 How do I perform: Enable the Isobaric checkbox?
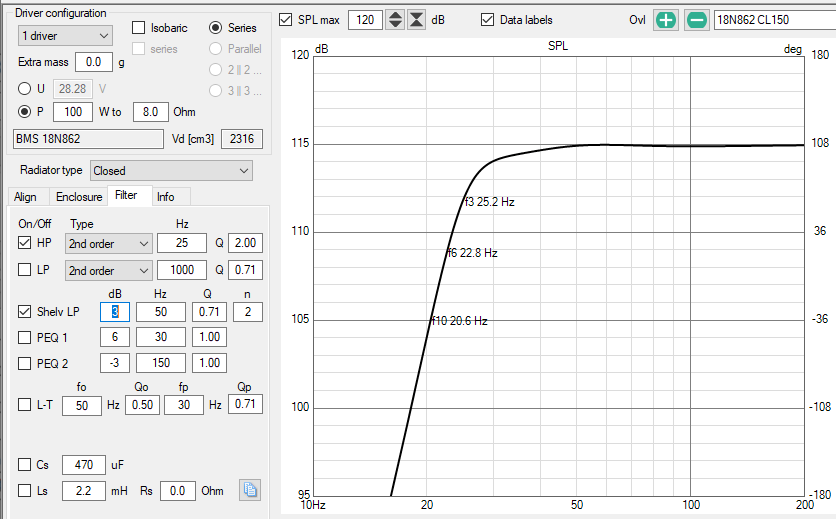coord(139,27)
